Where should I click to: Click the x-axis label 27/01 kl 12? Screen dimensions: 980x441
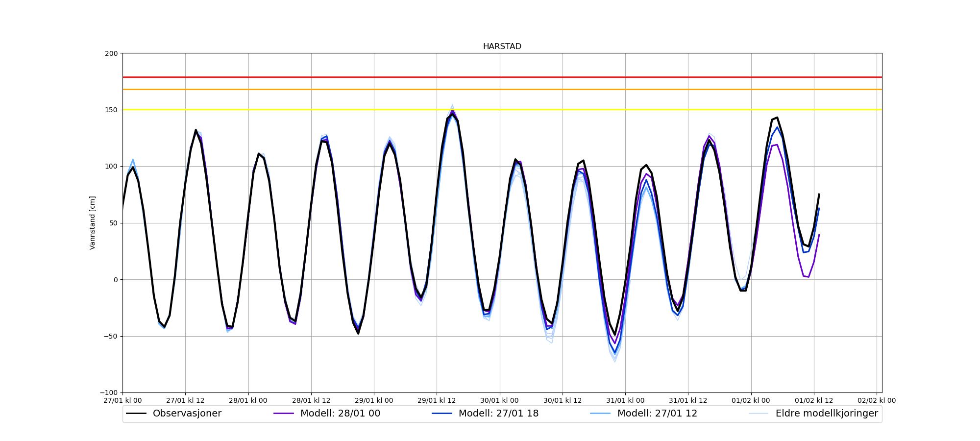tap(185, 400)
